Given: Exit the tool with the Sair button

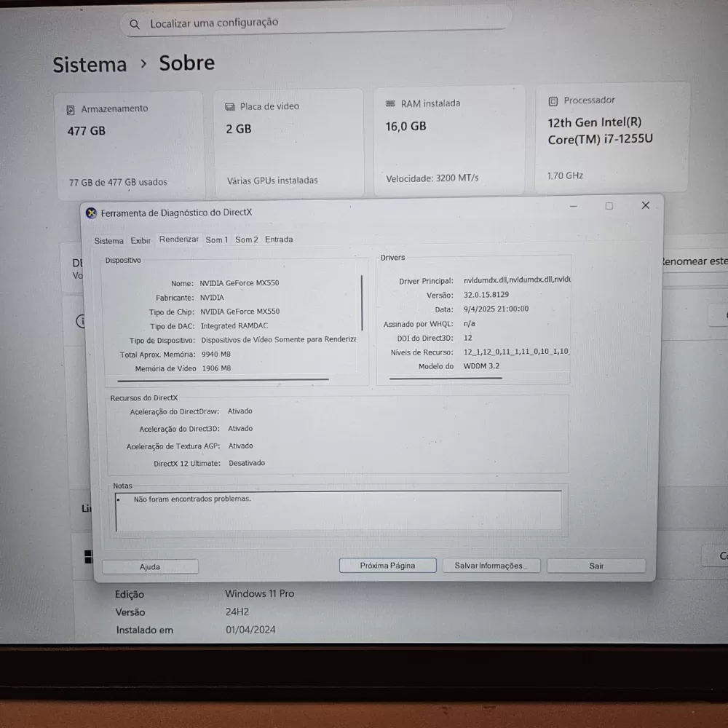Looking at the screenshot, I should click(x=596, y=565).
